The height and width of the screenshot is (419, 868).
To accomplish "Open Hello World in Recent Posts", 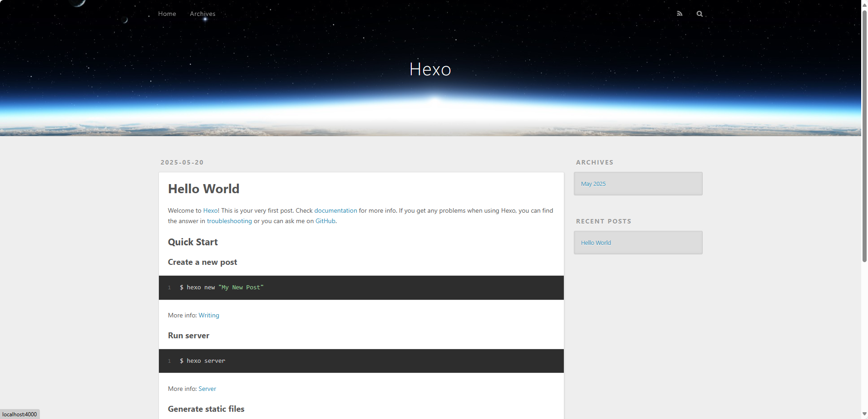I will click(596, 243).
